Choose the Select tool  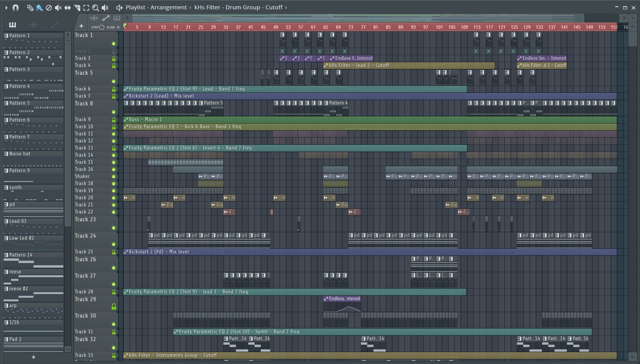click(86, 8)
